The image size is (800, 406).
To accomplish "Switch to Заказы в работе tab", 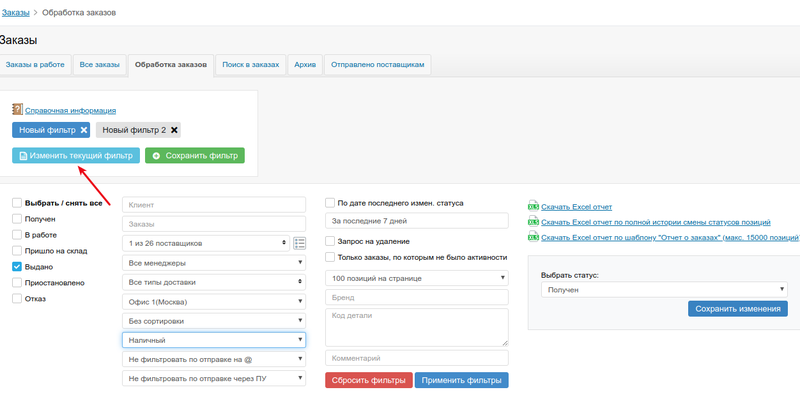I will (35, 65).
